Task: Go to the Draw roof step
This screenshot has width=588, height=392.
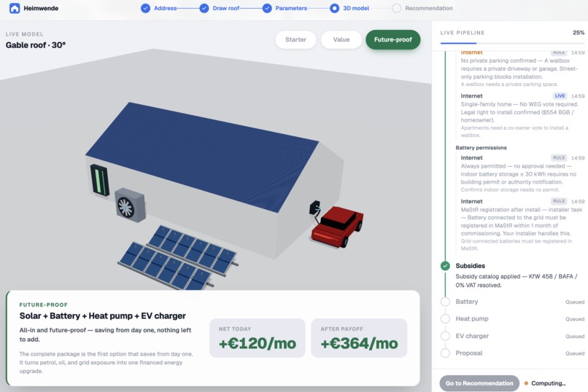Action: [225, 8]
